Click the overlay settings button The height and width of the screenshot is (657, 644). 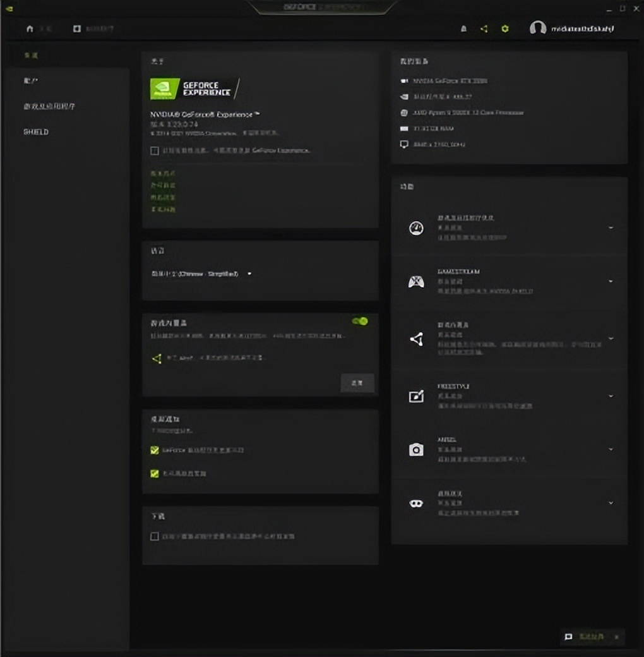(357, 383)
